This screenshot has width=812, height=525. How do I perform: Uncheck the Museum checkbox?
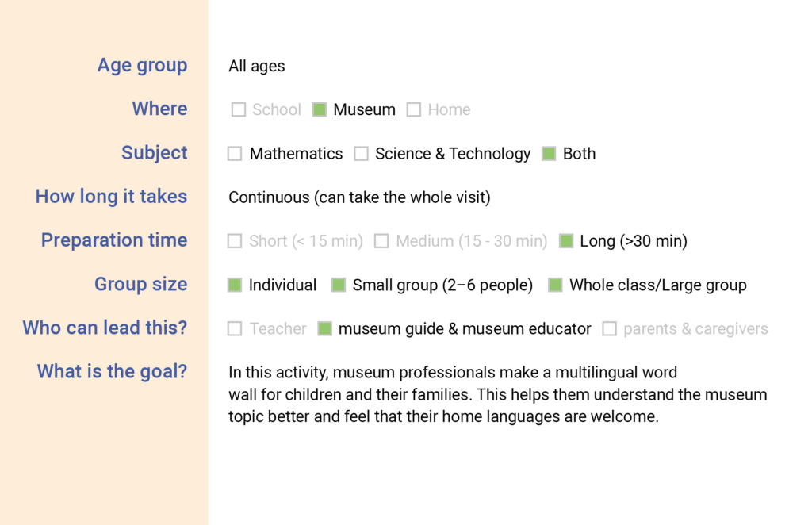tap(320, 110)
